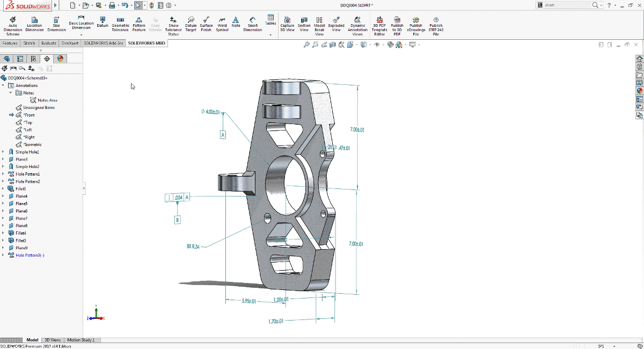The image size is (644, 349).
Task: Open the SOLIDWORKS Add-Ins tab
Action: (104, 43)
